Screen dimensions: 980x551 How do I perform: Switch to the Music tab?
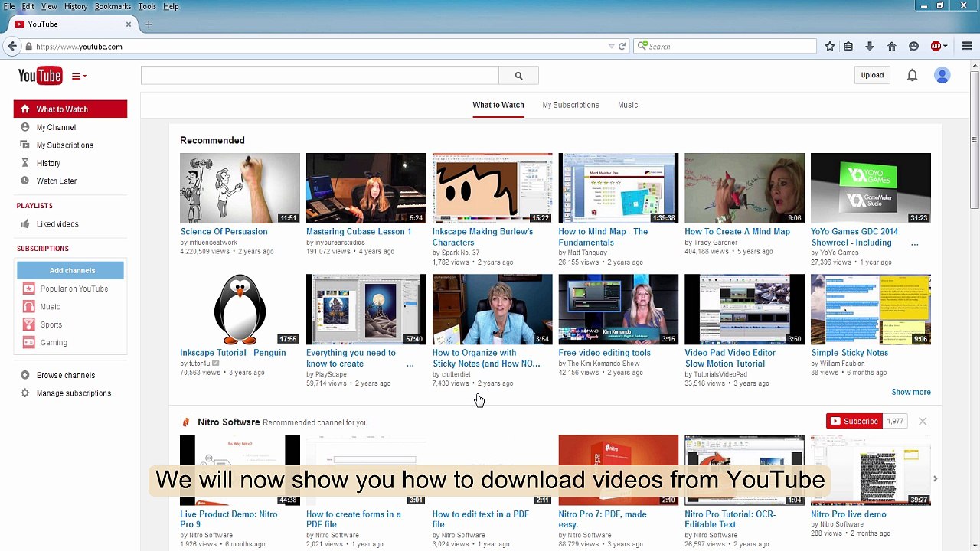pyautogui.click(x=628, y=105)
